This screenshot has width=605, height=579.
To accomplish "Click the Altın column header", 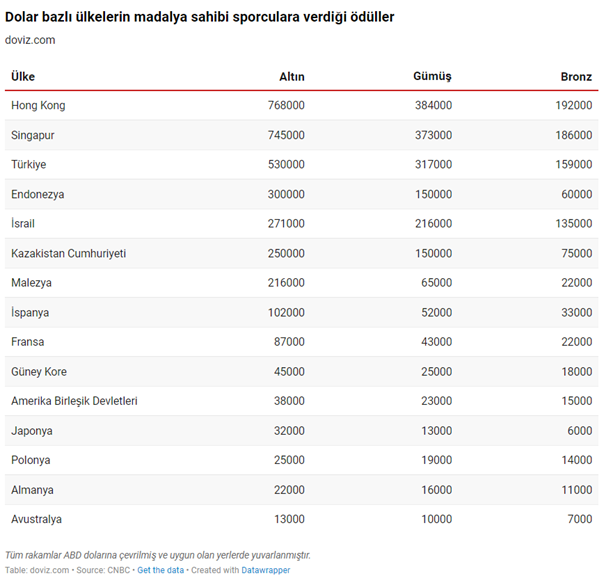I will click(291, 77).
